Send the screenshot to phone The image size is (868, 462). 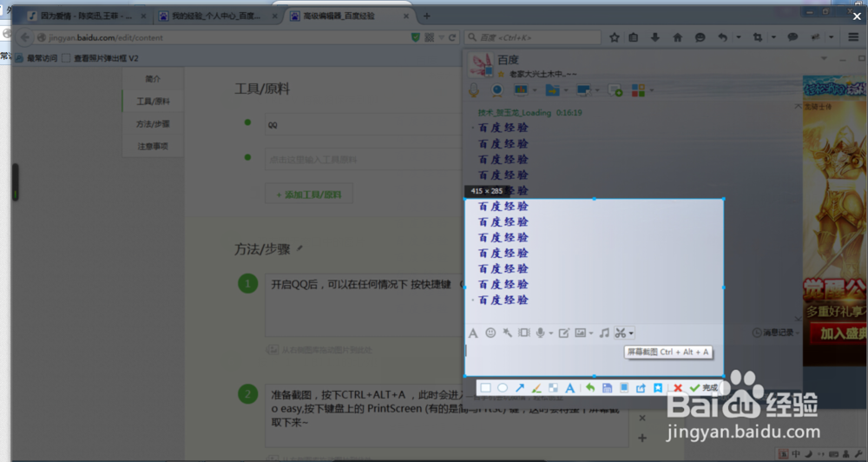pyautogui.click(x=624, y=388)
